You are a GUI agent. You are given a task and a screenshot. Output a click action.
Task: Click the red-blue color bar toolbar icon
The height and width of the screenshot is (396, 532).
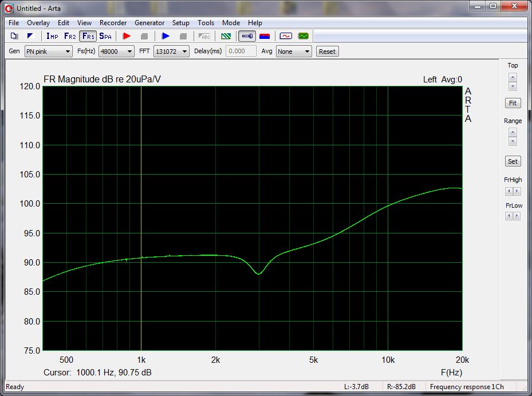(265, 36)
